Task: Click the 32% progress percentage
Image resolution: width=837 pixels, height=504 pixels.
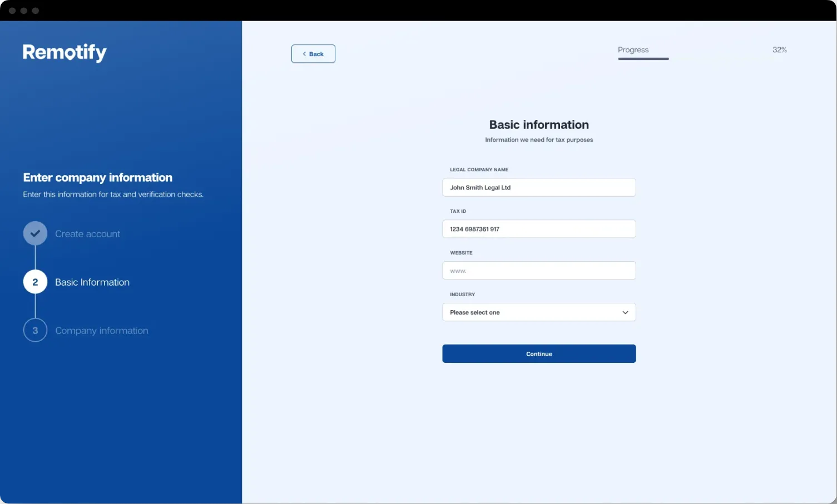Action: (779, 50)
